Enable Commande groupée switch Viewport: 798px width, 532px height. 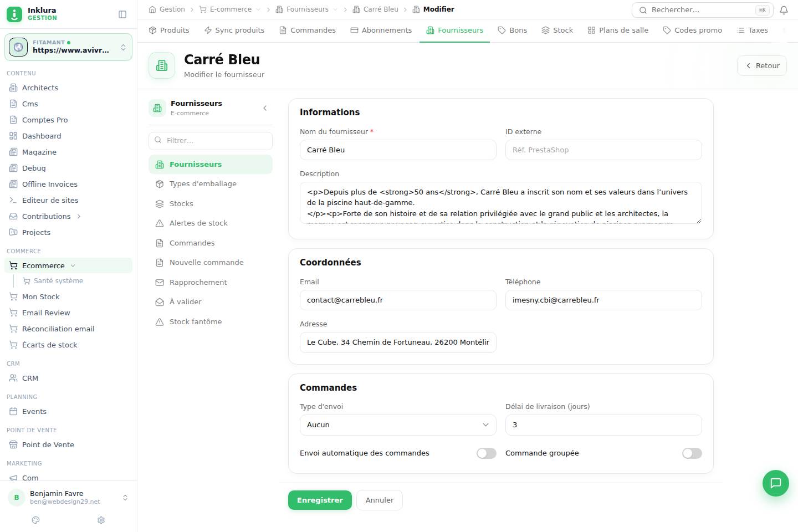coord(692,453)
